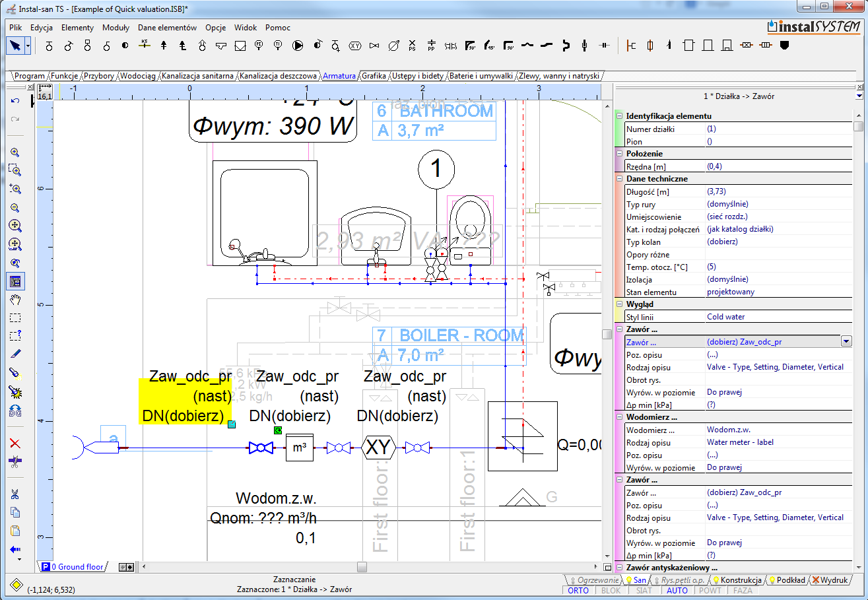Switch to the Wodociąg tab

click(x=138, y=76)
